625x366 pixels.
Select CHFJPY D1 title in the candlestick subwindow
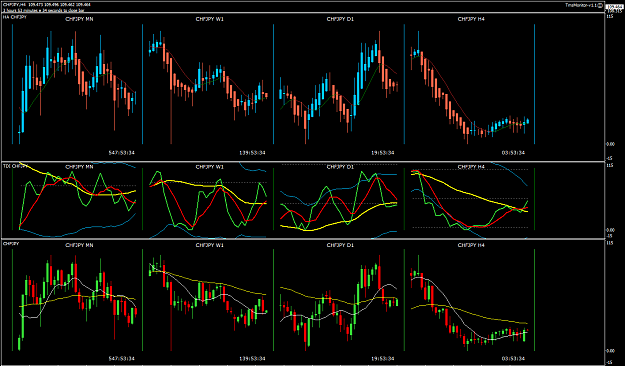point(340,245)
